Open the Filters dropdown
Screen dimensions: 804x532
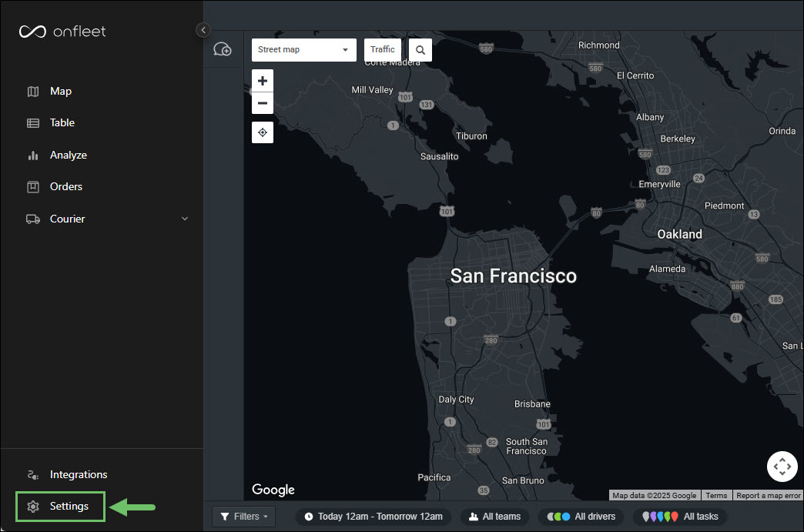pyautogui.click(x=244, y=517)
